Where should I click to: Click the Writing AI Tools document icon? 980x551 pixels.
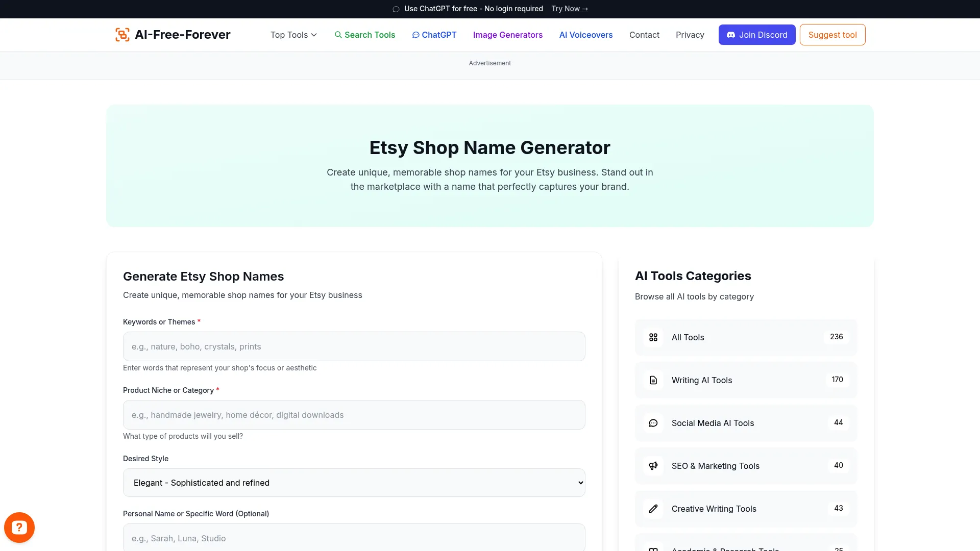click(x=653, y=380)
